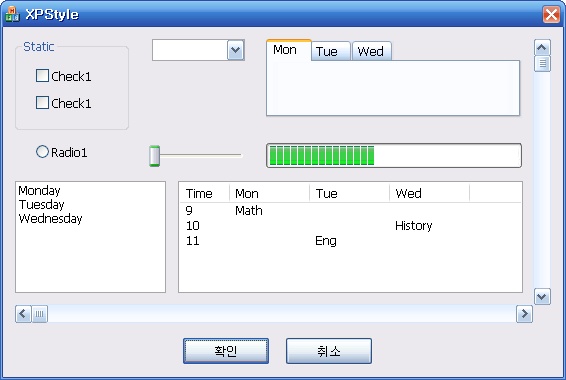Select the row with time 9
This screenshot has width=566, height=380.
click(350, 210)
